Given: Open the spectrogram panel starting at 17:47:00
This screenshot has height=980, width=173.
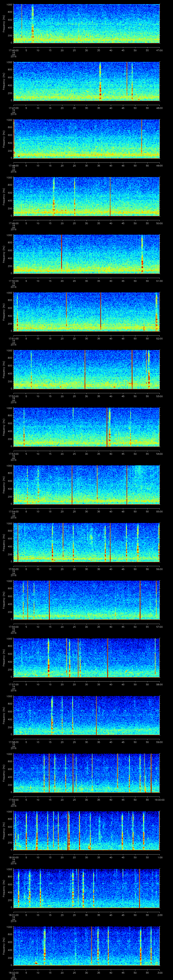Looking at the screenshot, I should [87, 81].
